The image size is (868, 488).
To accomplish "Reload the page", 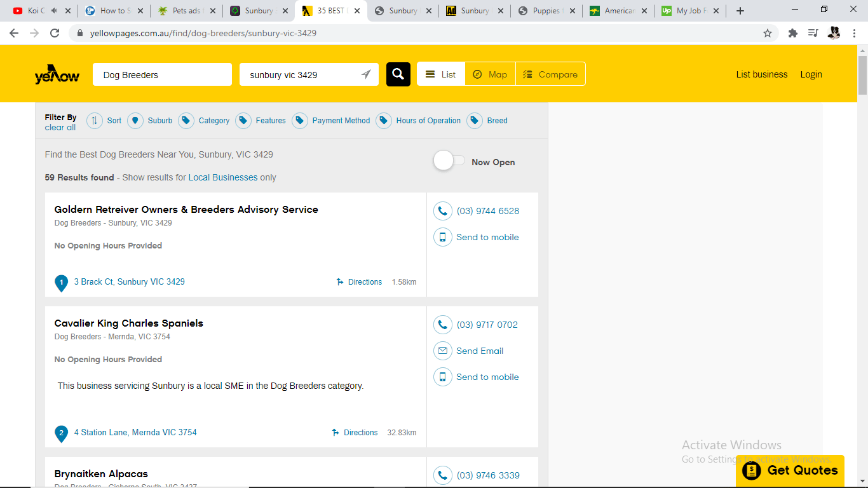I will [55, 33].
